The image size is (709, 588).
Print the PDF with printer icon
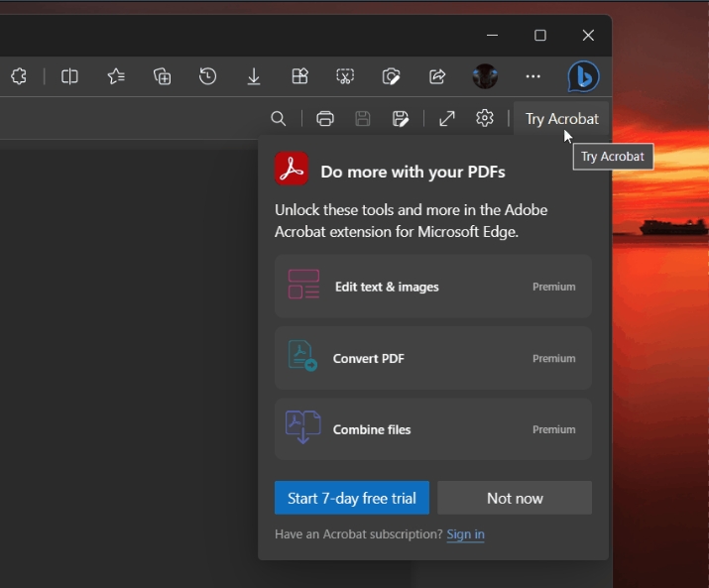325,119
